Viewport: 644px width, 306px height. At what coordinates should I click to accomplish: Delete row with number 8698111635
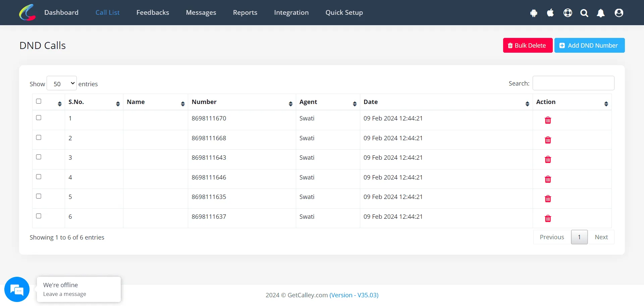(x=548, y=199)
